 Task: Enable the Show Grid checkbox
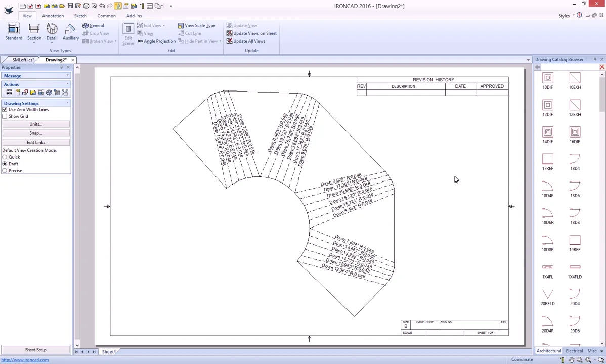click(5, 116)
